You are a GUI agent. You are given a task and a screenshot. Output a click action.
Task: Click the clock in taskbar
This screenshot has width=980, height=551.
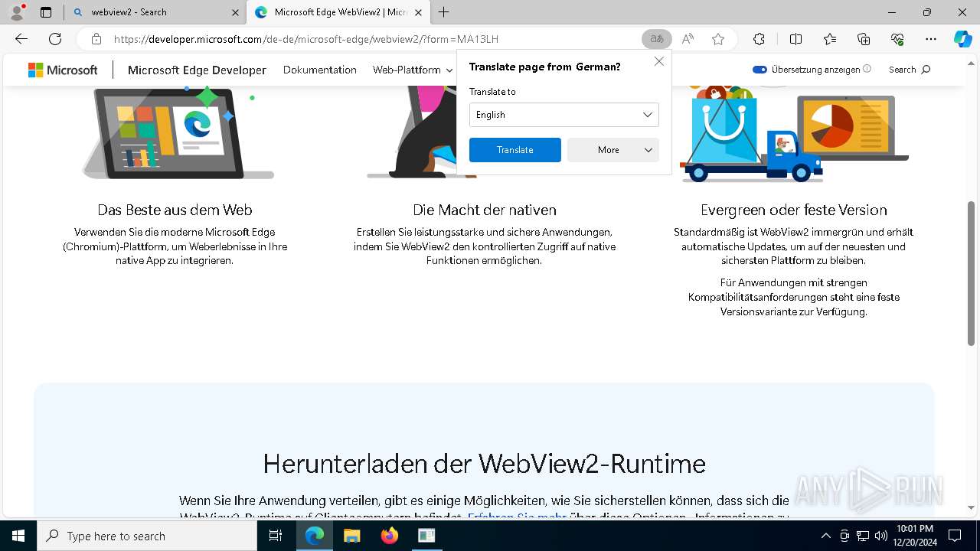[916, 536]
